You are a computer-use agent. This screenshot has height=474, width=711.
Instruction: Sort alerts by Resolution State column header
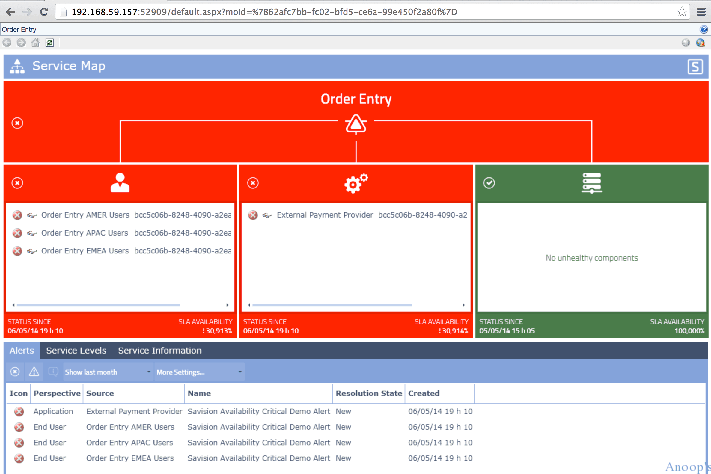tap(369, 393)
